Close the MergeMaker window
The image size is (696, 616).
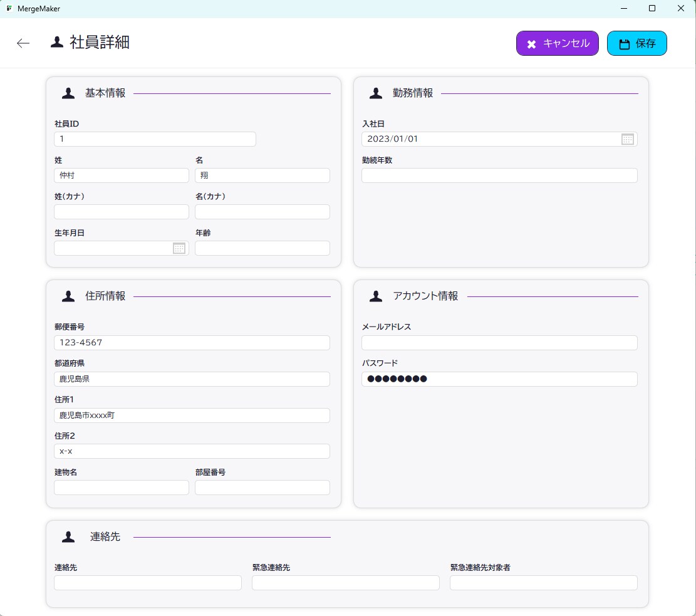click(x=680, y=8)
